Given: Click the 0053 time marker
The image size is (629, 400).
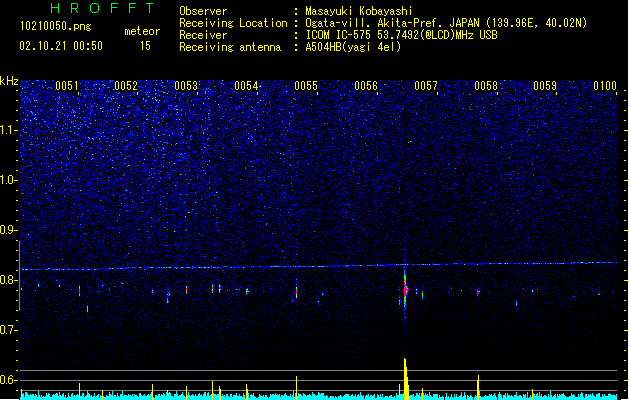Looking at the screenshot, I should [186, 86].
